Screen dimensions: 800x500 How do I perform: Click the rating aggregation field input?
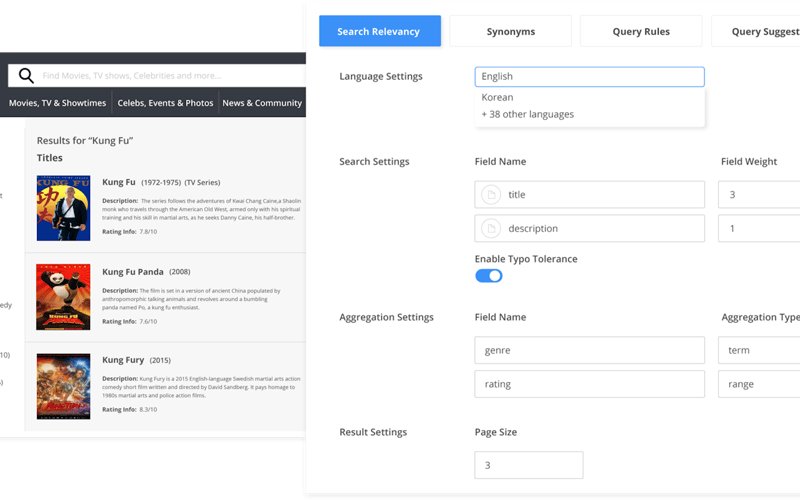[589, 384]
